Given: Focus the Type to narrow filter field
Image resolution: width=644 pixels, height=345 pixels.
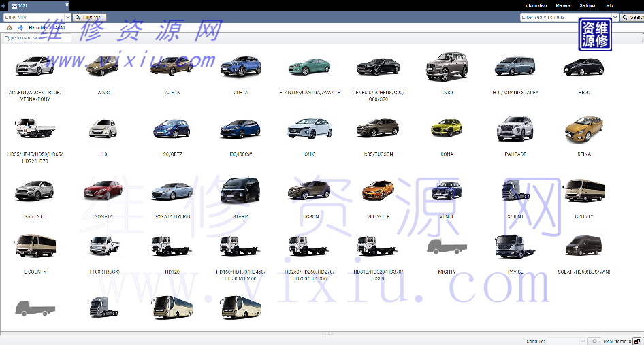Looking at the screenshot, I should (x=37, y=38).
